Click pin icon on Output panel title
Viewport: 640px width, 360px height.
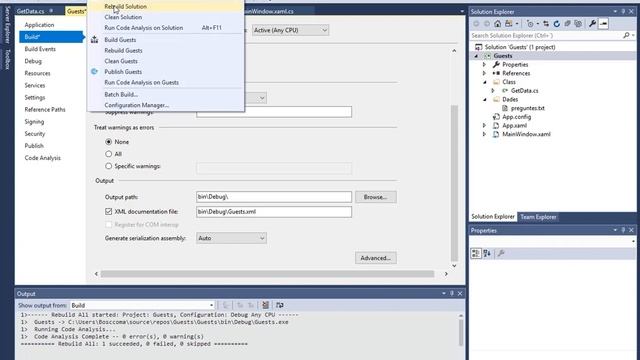[452, 293]
